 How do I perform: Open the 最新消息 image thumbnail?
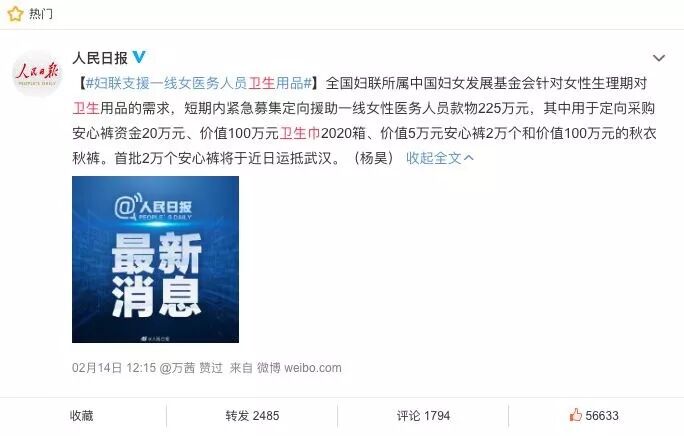(155, 259)
